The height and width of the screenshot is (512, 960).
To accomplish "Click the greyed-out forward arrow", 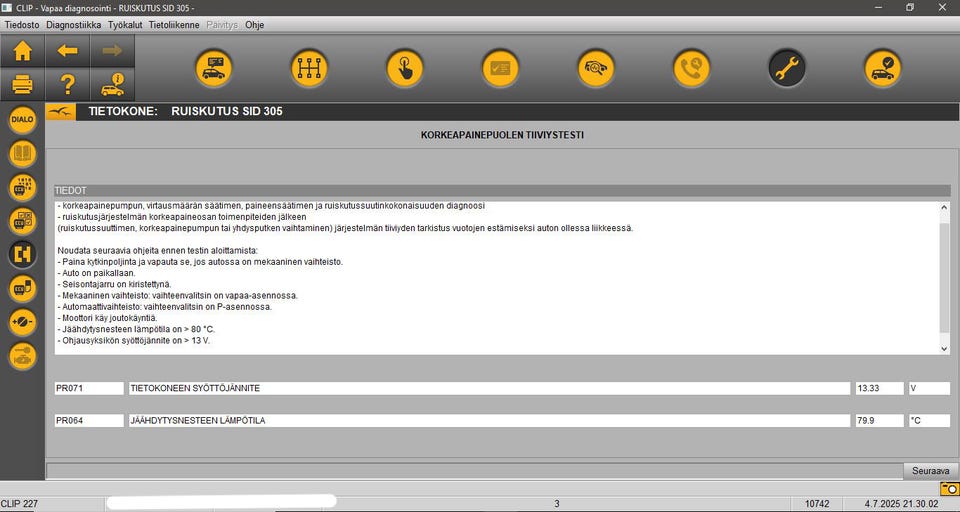I will pos(112,51).
